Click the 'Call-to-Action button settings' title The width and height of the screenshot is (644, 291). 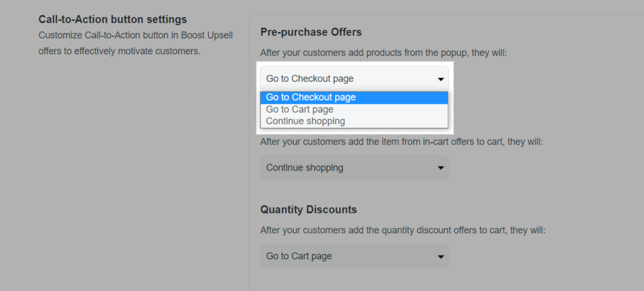[113, 19]
